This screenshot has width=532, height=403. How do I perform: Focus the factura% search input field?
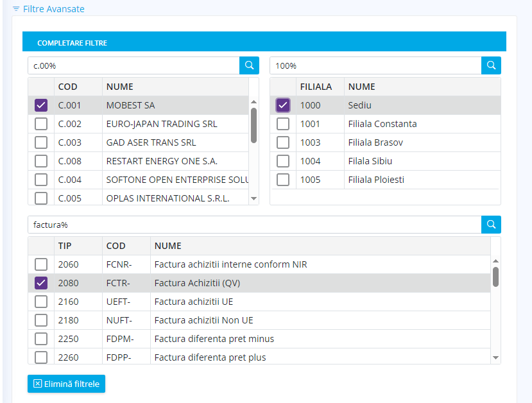tap(254, 225)
